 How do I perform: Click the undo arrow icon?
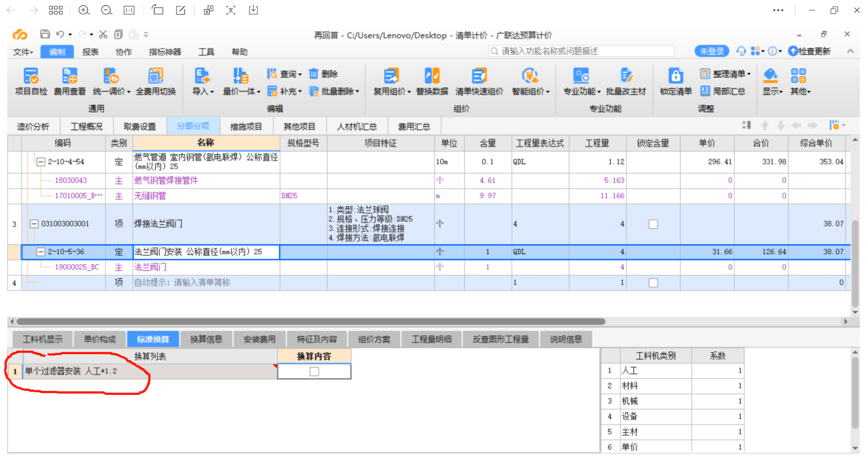coord(60,34)
